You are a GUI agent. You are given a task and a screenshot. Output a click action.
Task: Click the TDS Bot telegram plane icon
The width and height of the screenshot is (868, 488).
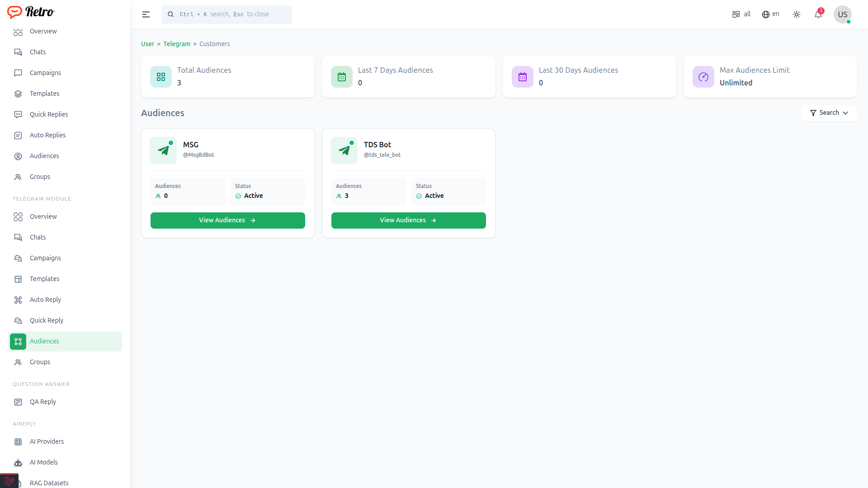point(344,150)
